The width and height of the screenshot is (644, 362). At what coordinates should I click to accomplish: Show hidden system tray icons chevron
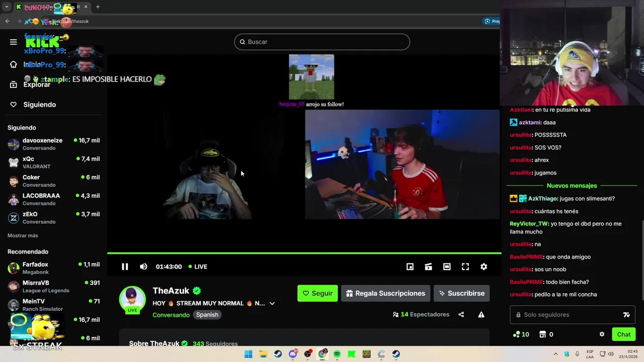click(555, 354)
